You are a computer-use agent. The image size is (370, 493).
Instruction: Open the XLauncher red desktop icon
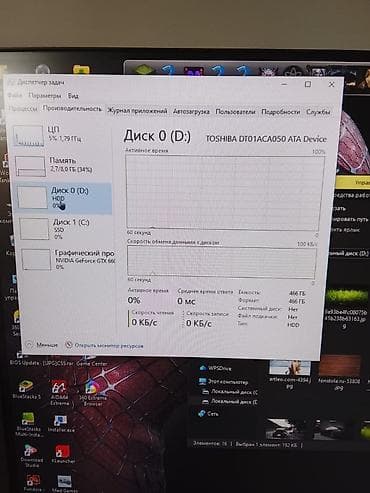click(x=63, y=454)
